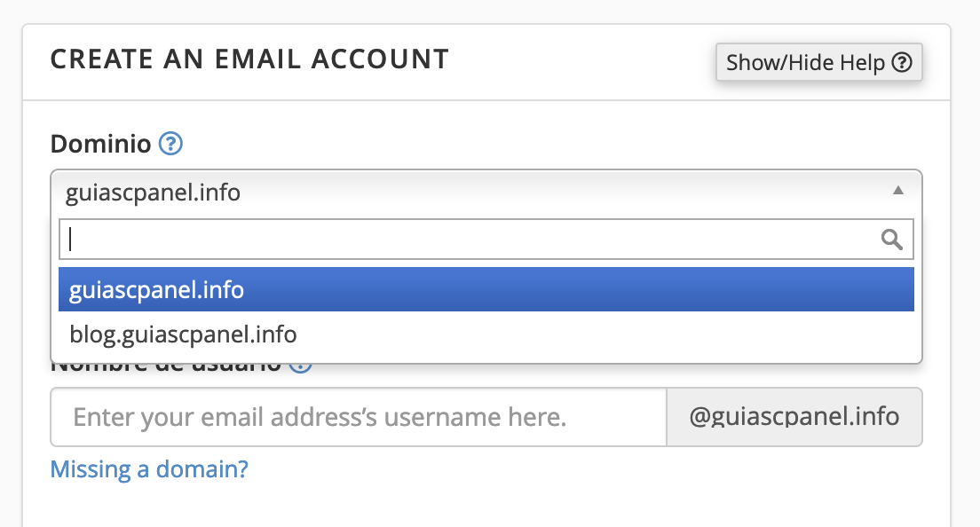Click the Create an Email Account heading

(249, 59)
